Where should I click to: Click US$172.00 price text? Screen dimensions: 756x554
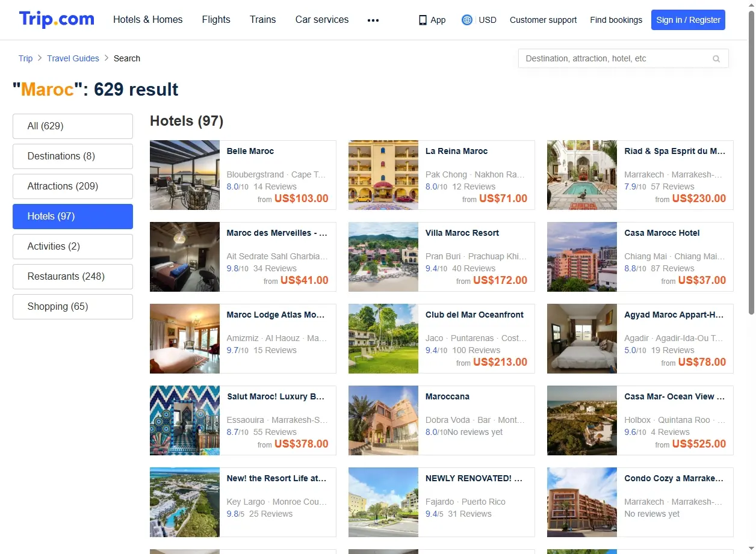pos(500,280)
